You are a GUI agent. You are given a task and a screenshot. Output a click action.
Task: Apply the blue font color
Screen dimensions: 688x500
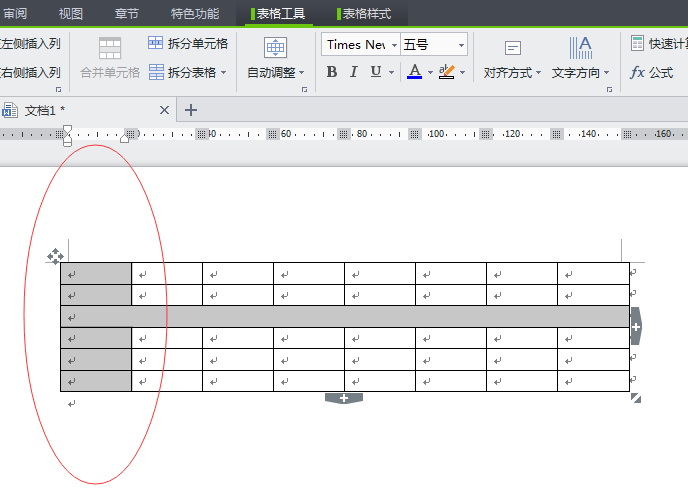[415, 71]
